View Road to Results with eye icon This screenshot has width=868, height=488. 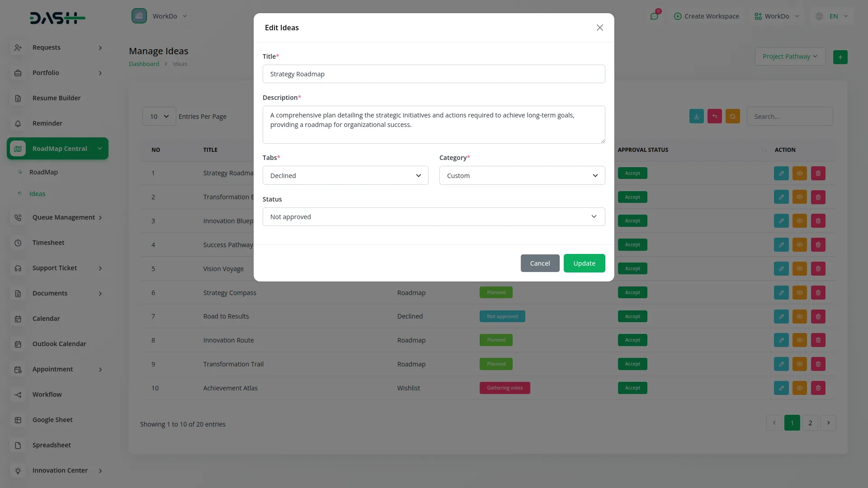tap(799, 316)
